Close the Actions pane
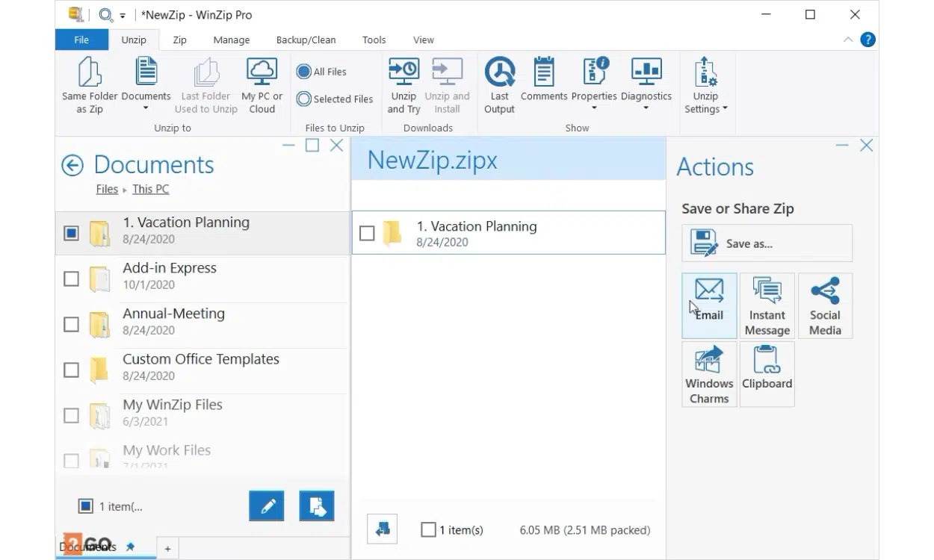Viewport: 934px width, 560px height. 866,146
